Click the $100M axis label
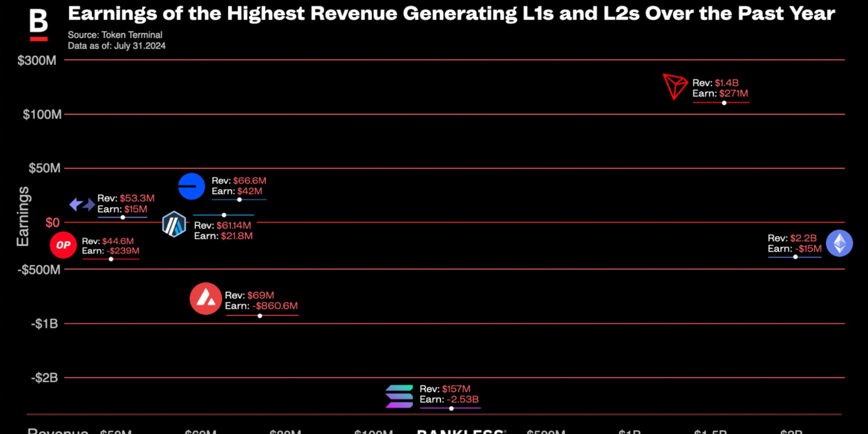 tap(42, 115)
